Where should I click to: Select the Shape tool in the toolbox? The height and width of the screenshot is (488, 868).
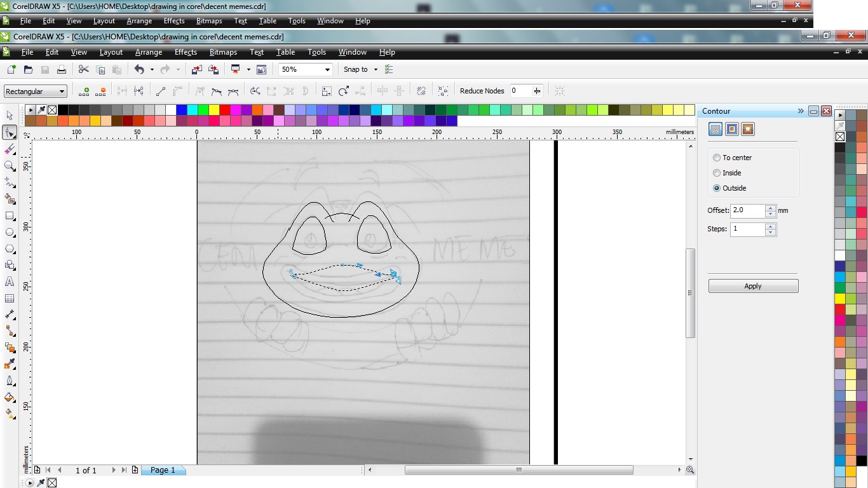pos(10,132)
